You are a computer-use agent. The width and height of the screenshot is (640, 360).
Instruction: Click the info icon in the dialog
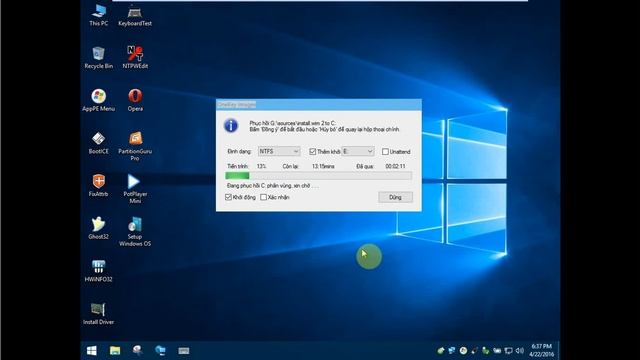pos(231,125)
